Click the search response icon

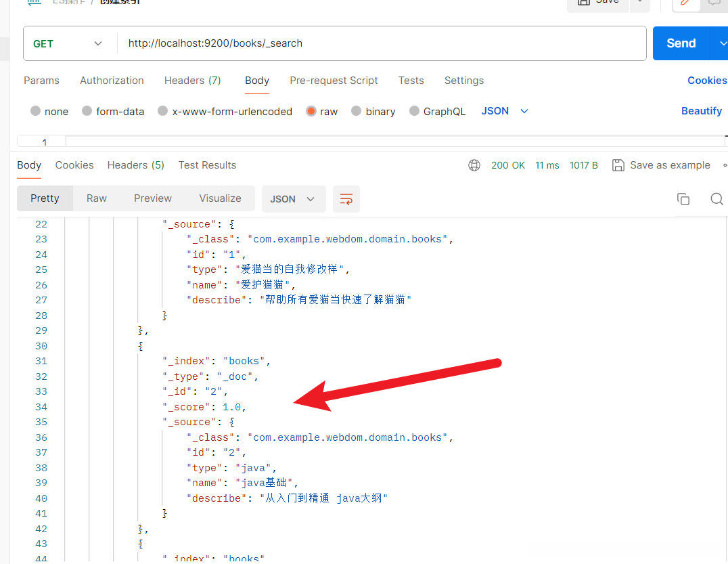point(716,199)
